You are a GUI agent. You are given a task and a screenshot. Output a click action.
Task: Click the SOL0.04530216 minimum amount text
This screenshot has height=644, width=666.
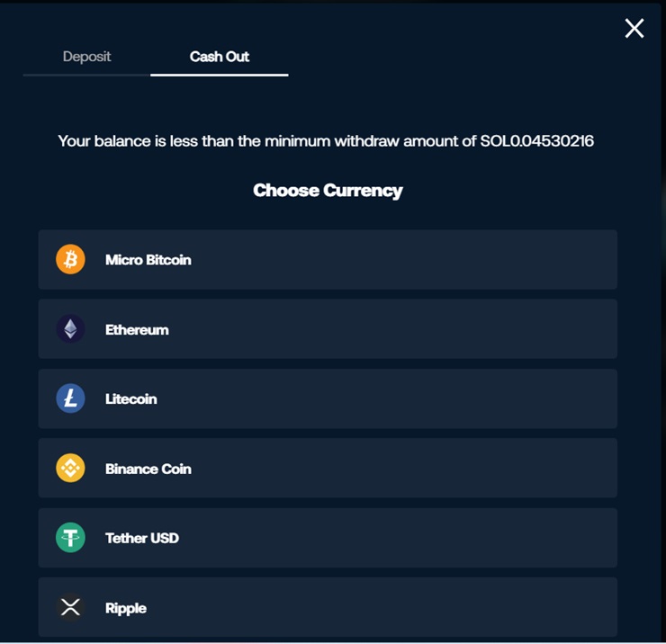coord(538,141)
